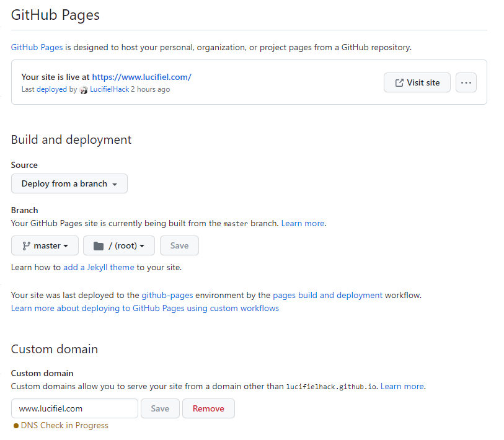Click the LucifielHack avatar image
504x440 pixels.
pos(84,90)
